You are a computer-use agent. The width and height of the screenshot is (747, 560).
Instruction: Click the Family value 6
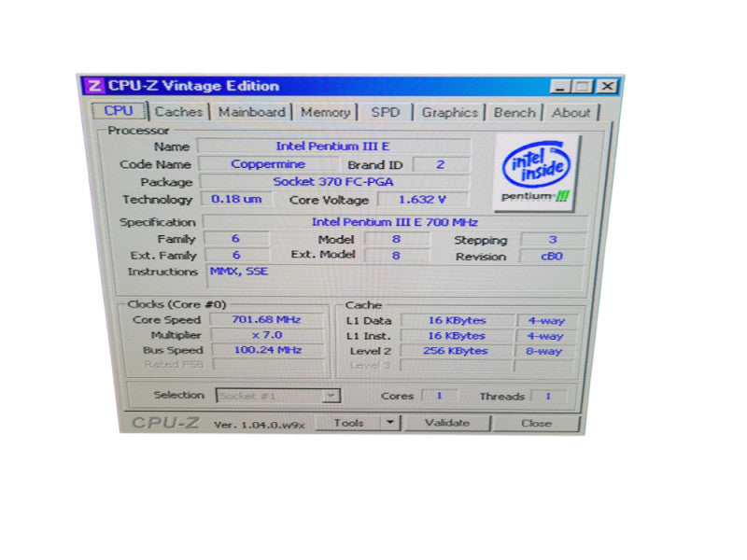click(x=236, y=239)
